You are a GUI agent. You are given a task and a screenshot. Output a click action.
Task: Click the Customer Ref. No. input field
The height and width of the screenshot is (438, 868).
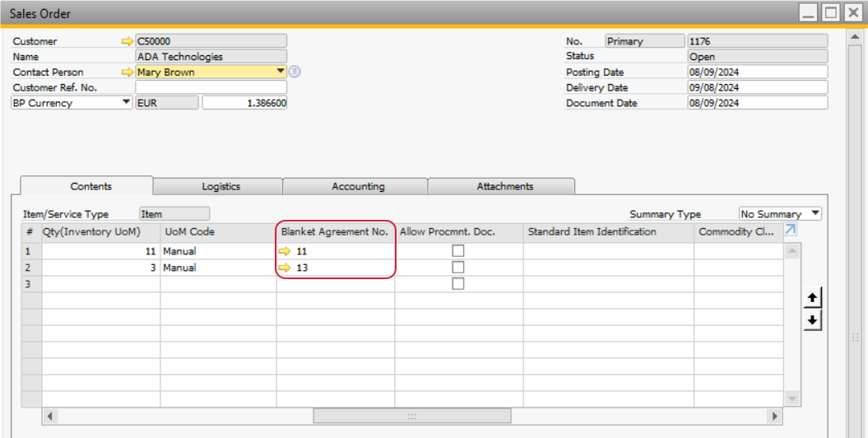211,87
